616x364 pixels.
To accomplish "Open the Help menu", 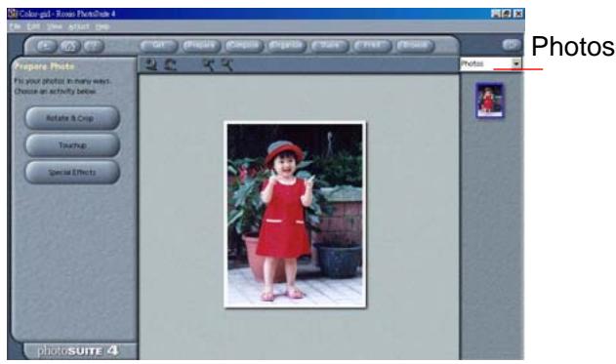I will (103, 26).
